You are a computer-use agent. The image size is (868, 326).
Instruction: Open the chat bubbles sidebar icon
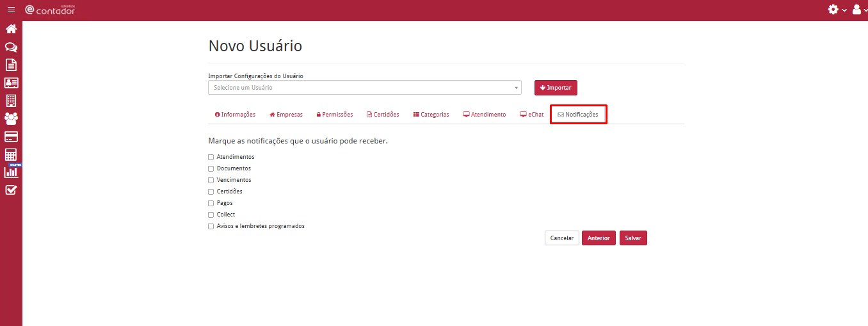(x=11, y=47)
